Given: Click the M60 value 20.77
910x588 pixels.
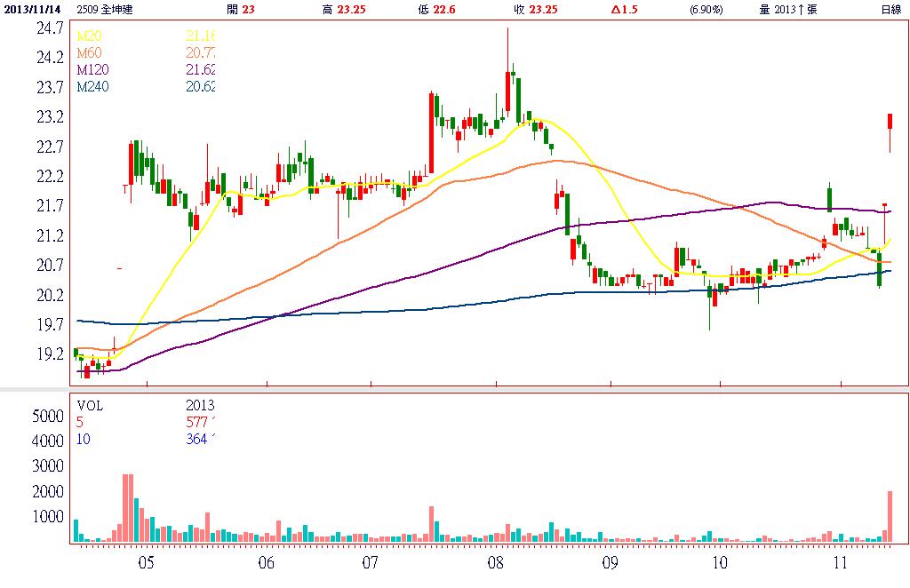Looking at the screenshot, I should (200, 52).
